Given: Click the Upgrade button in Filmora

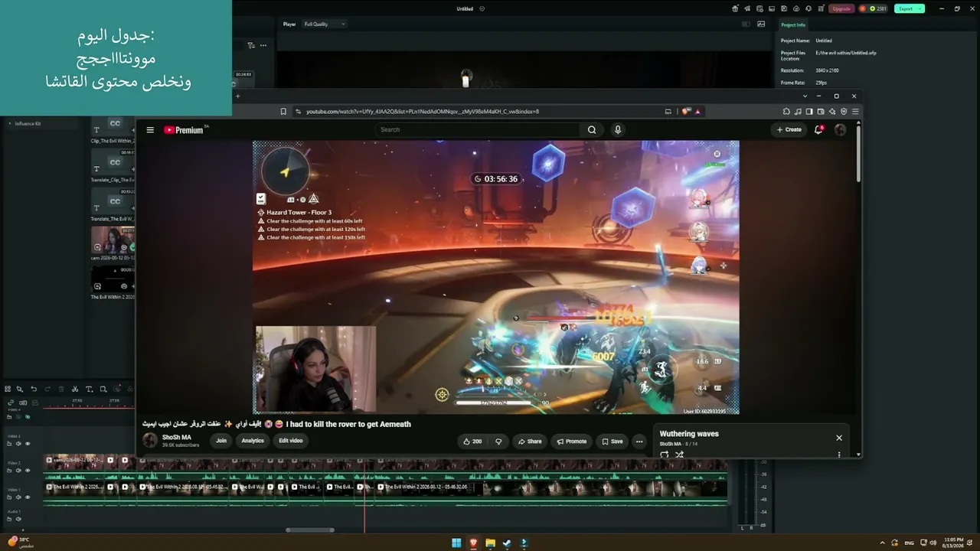Looking at the screenshot, I should pyautogui.click(x=841, y=9).
